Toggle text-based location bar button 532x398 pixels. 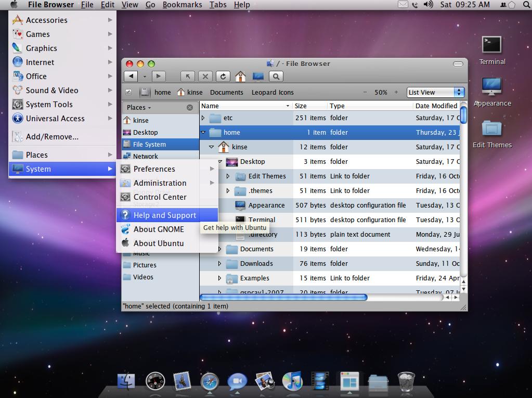point(128,92)
